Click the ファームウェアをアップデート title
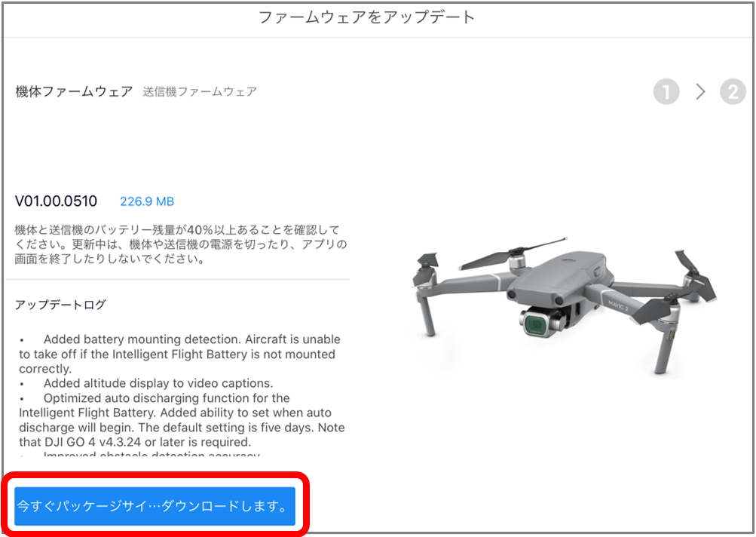The image size is (756, 537). click(x=366, y=17)
